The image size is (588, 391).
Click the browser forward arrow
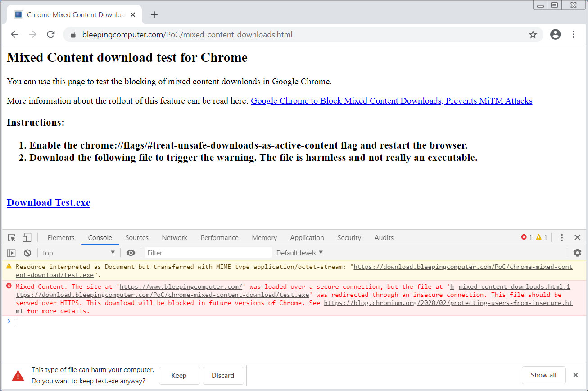tap(32, 35)
